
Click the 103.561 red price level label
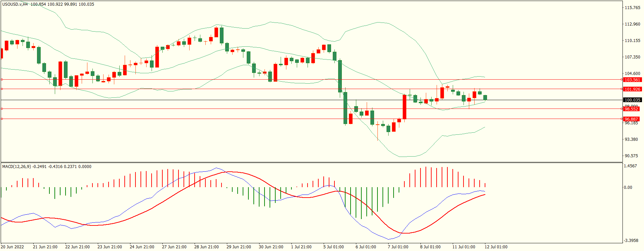tap(632, 80)
